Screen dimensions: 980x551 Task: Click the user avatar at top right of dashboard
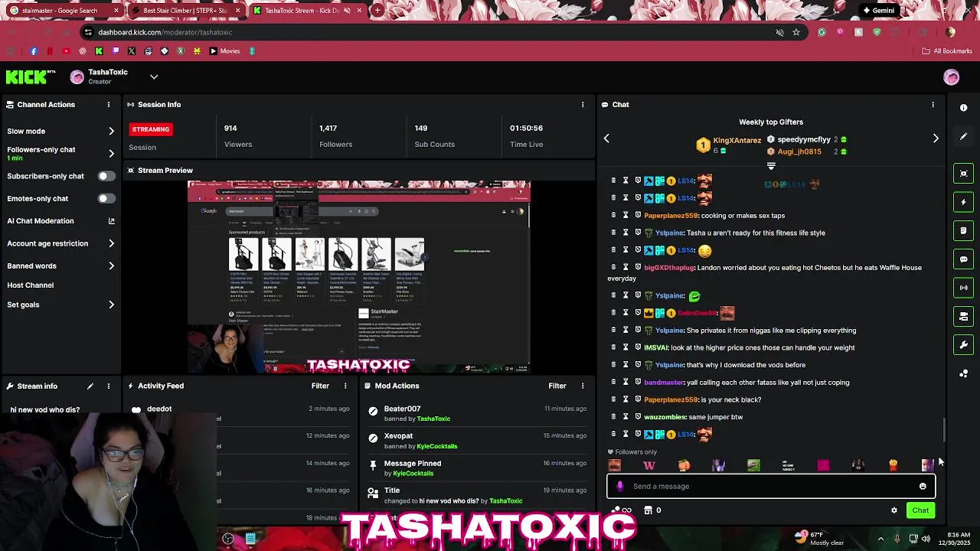click(952, 77)
